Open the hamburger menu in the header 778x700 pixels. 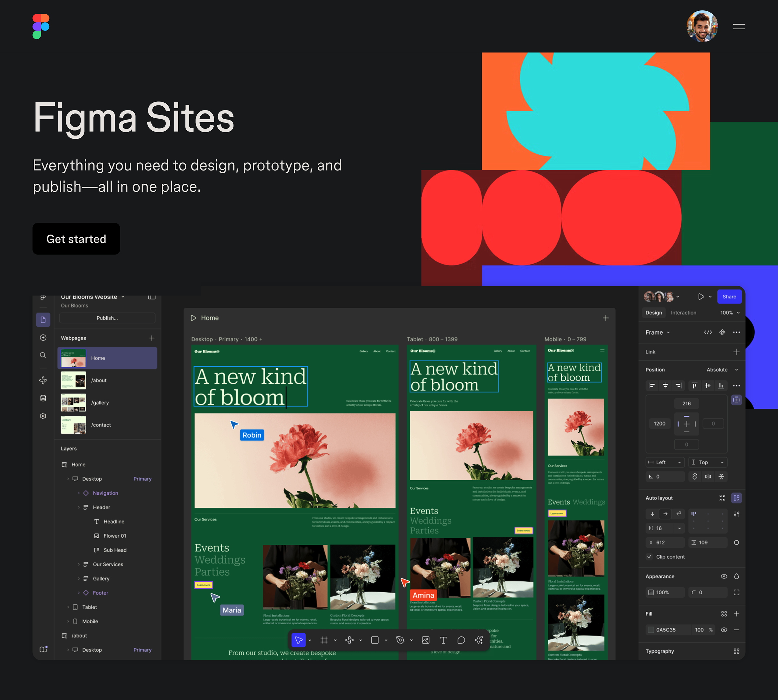[x=738, y=27]
